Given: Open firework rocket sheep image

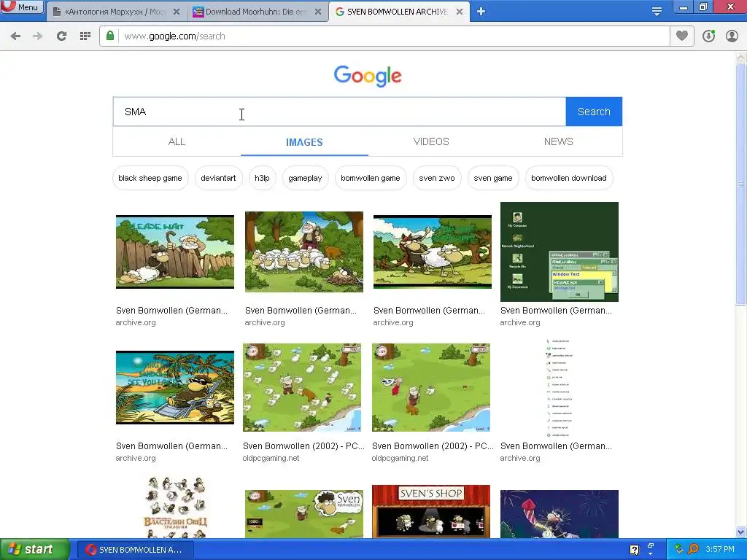Looking at the screenshot, I should tap(560, 514).
